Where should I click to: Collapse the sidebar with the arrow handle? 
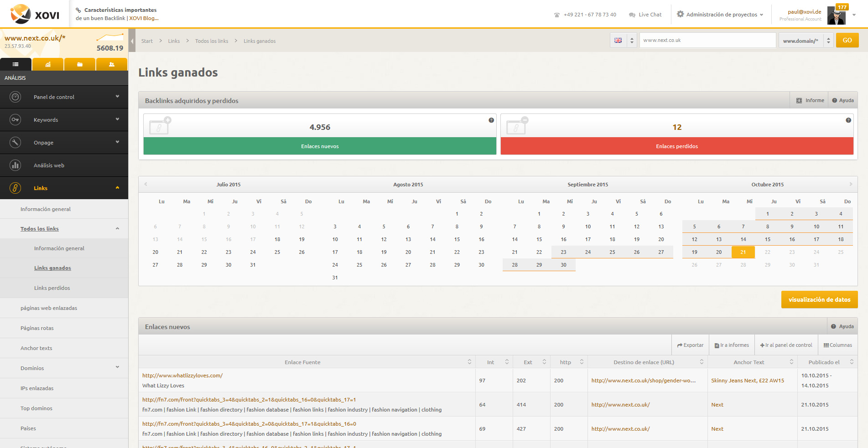(132, 41)
